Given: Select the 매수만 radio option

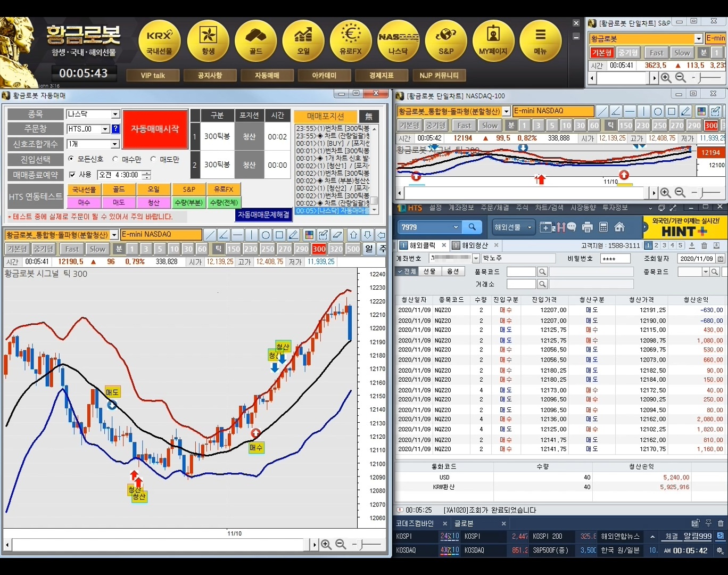Looking at the screenshot, I should [x=115, y=159].
